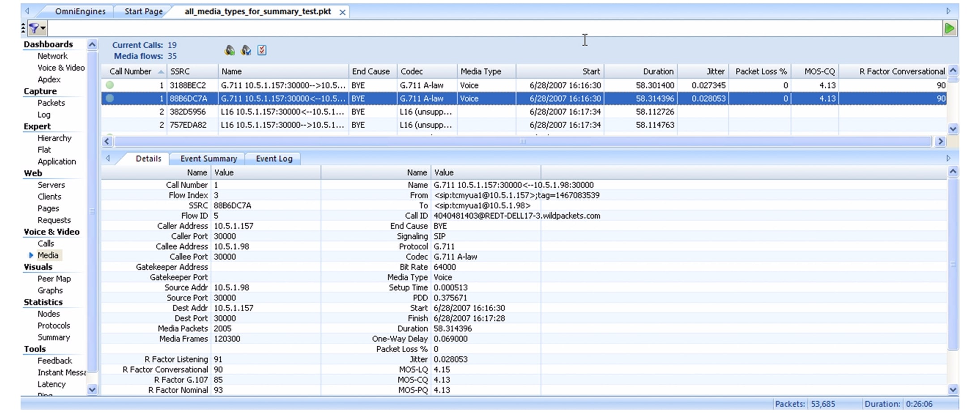Open Calls under Voice & Video
This screenshot has height=413, width=980.
point(46,243)
